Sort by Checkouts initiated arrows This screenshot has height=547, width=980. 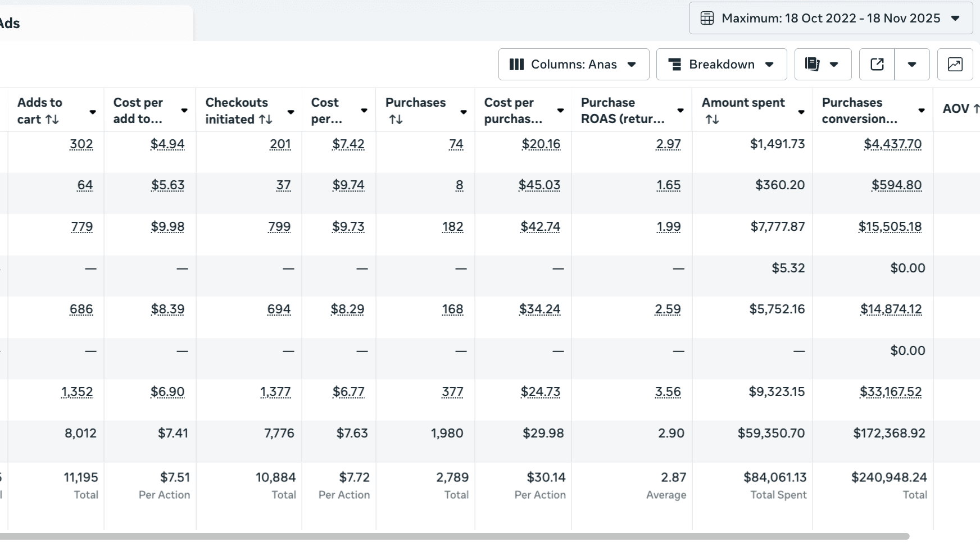coord(266,120)
